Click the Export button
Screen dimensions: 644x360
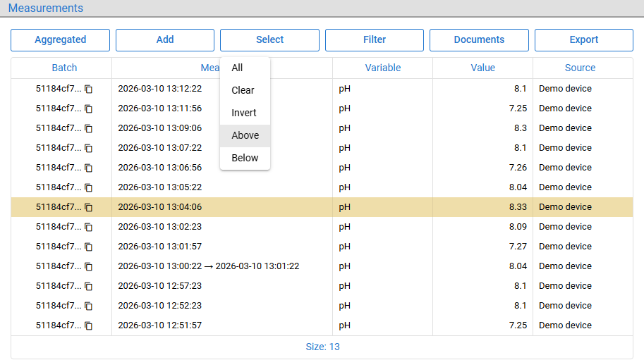point(584,39)
